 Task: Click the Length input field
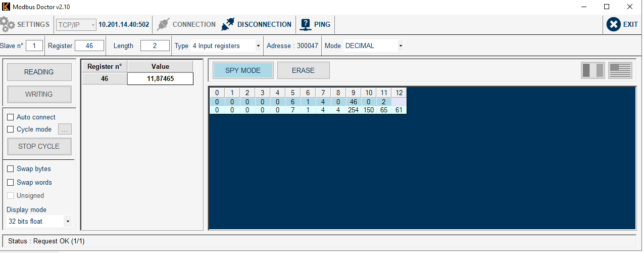coord(155,46)
